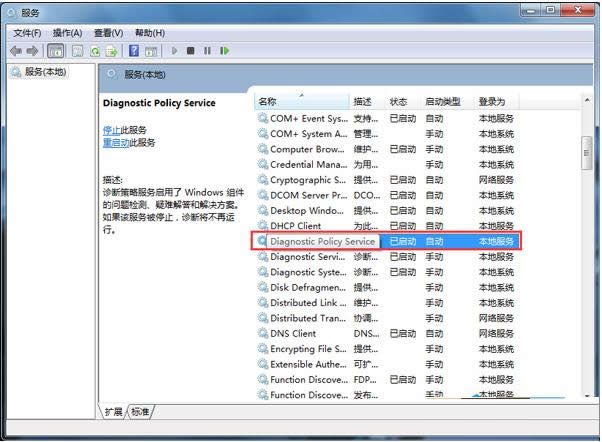Select the Computer Brow... service row
Viewport: 602px width, 442px height.
[x=386, y=149]
